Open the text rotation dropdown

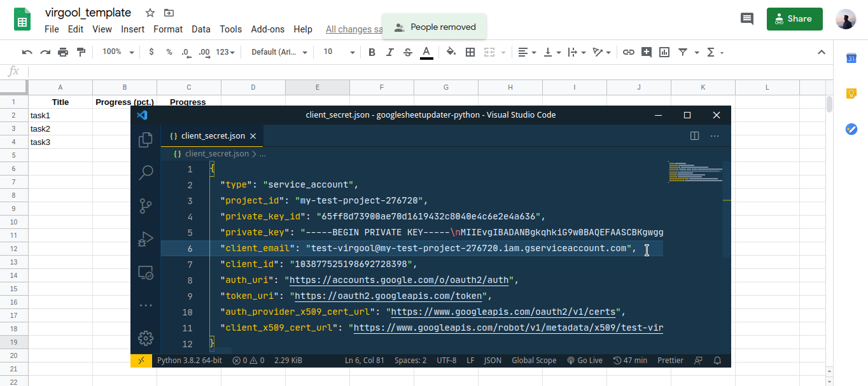pos(601,52)
